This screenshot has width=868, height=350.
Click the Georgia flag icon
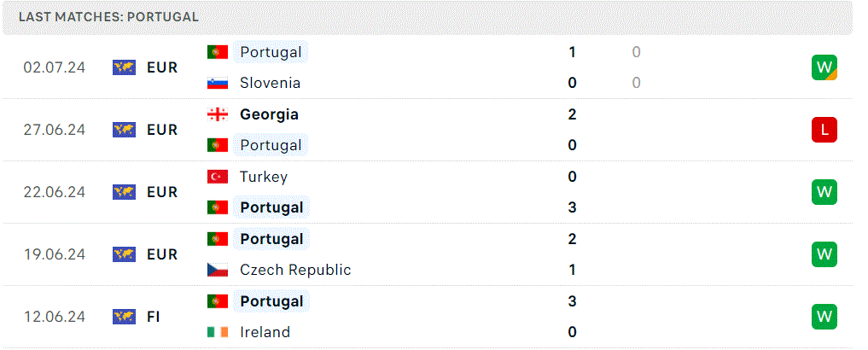tap(218, 114)
